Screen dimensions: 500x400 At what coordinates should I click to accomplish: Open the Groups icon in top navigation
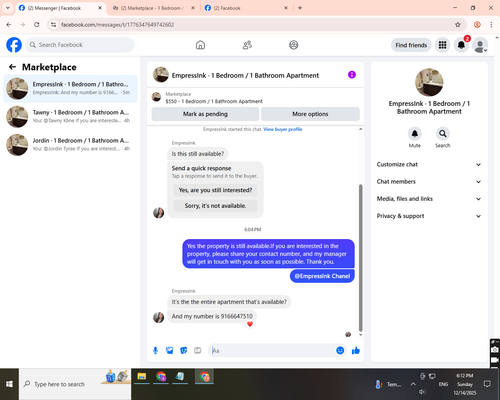(294, 45)
